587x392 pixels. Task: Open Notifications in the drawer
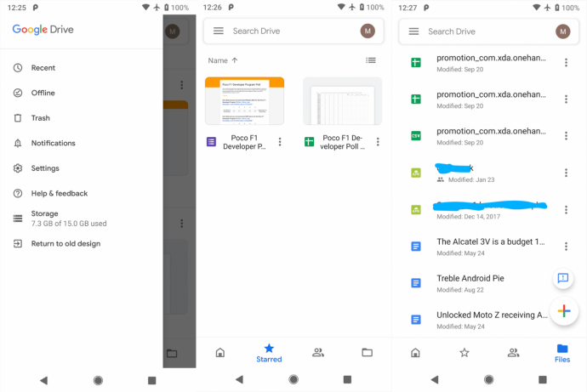(x=81, y=143)
